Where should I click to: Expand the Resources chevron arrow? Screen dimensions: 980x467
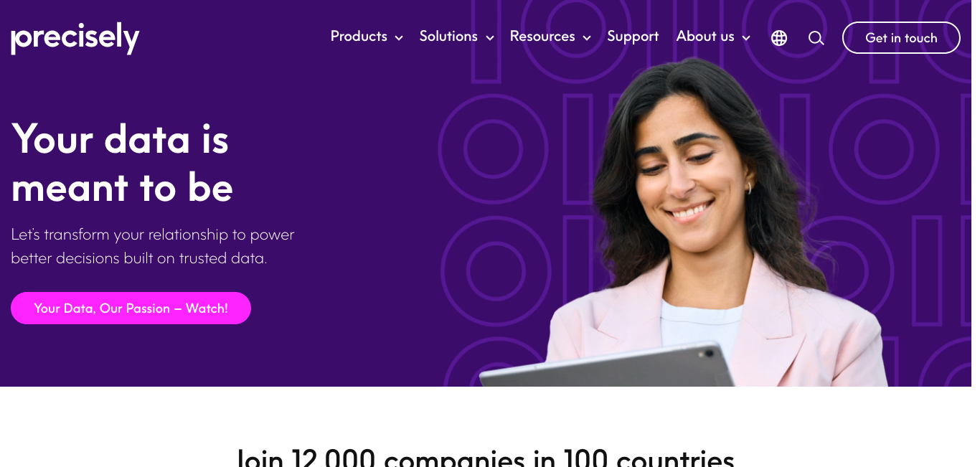(587, 38)
